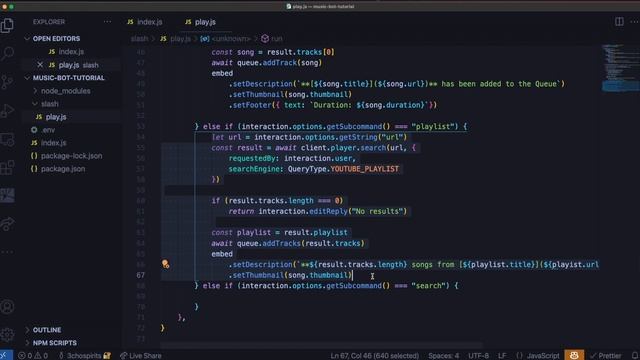Open the Source Control view

tap(7, 82)
